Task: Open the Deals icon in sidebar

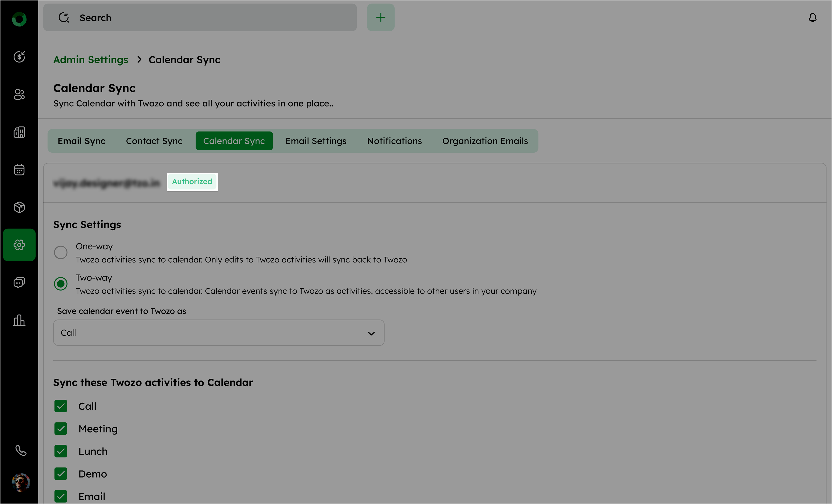Action: click(x=19, y=57)
